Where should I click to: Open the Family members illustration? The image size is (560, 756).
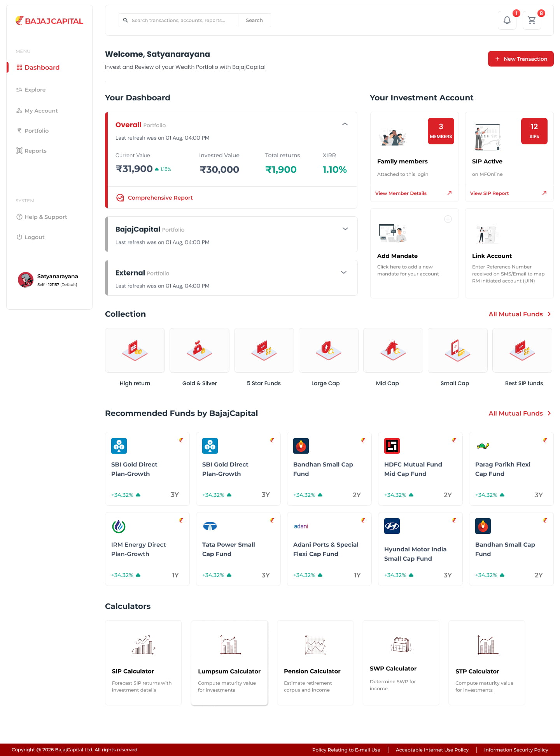393,137
